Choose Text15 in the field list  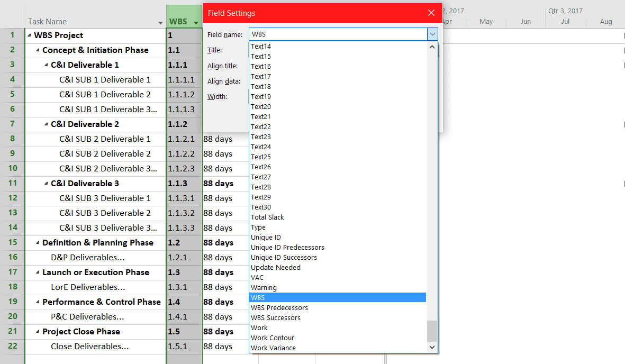[x=338, y=56]
